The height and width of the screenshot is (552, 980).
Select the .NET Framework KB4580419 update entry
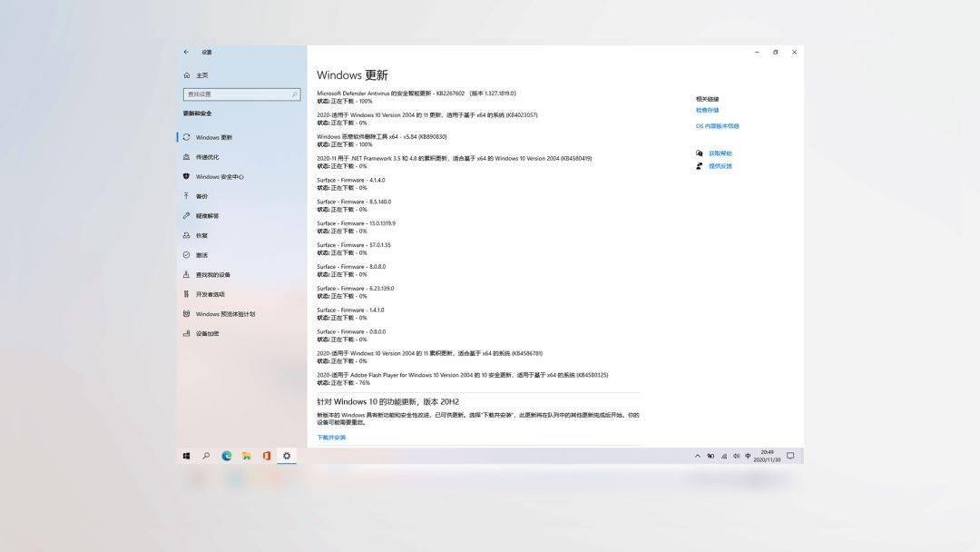455,163
